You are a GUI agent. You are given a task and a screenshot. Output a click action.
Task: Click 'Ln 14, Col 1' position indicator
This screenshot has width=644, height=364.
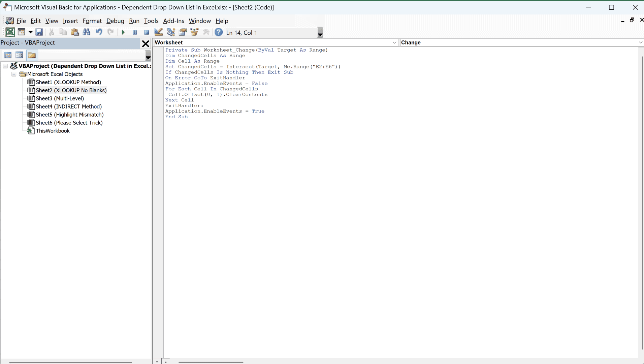click(x=242, y=33)
